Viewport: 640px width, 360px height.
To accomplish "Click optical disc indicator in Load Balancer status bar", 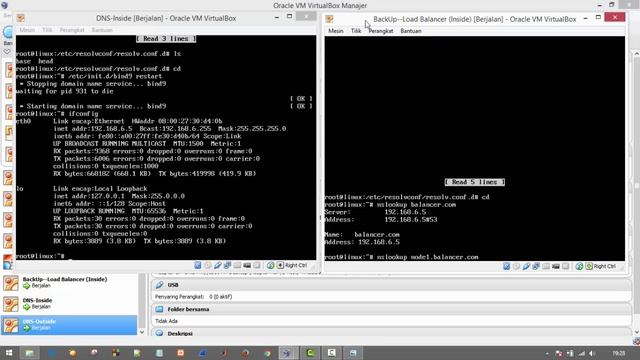I will pyautogui.click(x=516, y=266).
